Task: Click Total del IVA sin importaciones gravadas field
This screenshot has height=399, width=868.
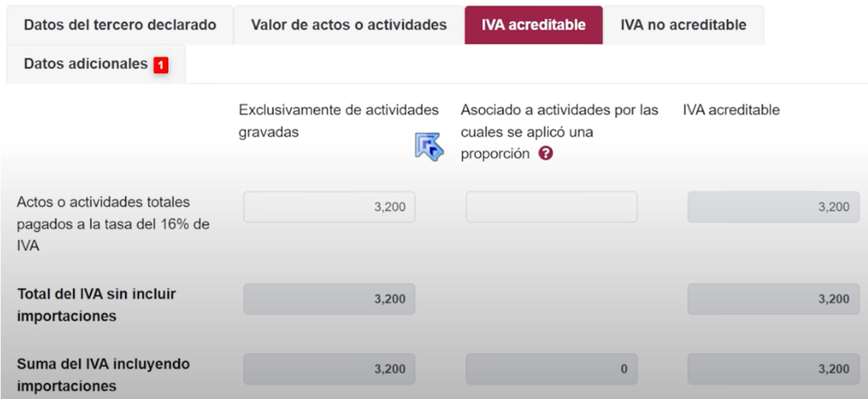Action: (x=329, y=299)
